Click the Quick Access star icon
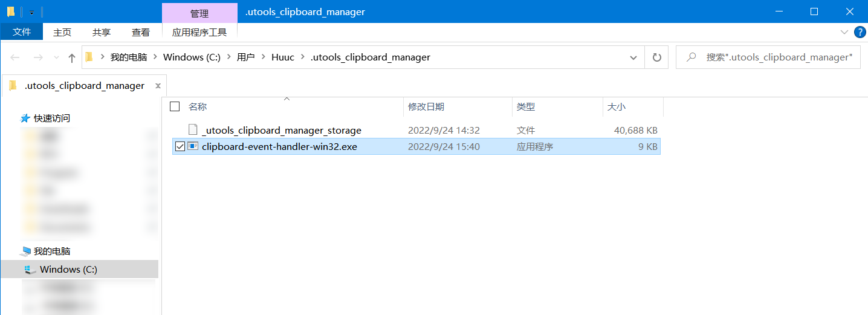The image size is (868, 315). (x=25, y=118)
